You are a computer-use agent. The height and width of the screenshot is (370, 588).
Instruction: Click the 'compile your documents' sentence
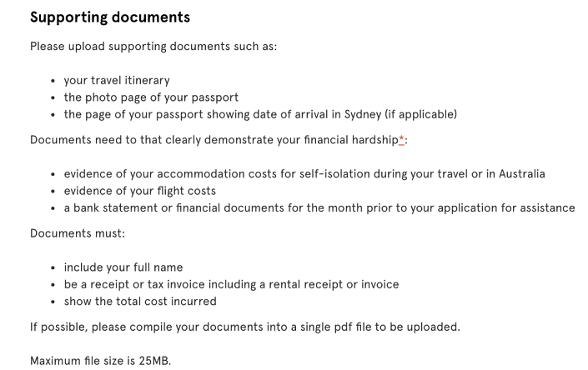click(244, 327)
